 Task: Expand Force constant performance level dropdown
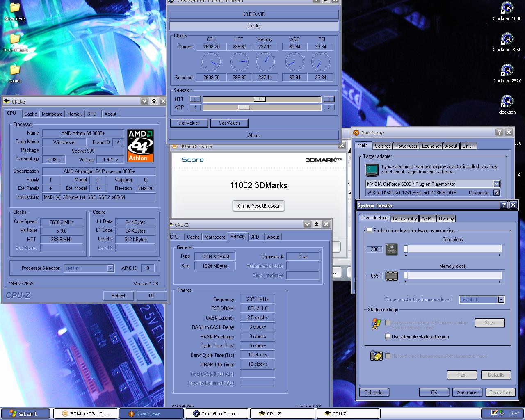pyautogui.click(x=501, y=300)
